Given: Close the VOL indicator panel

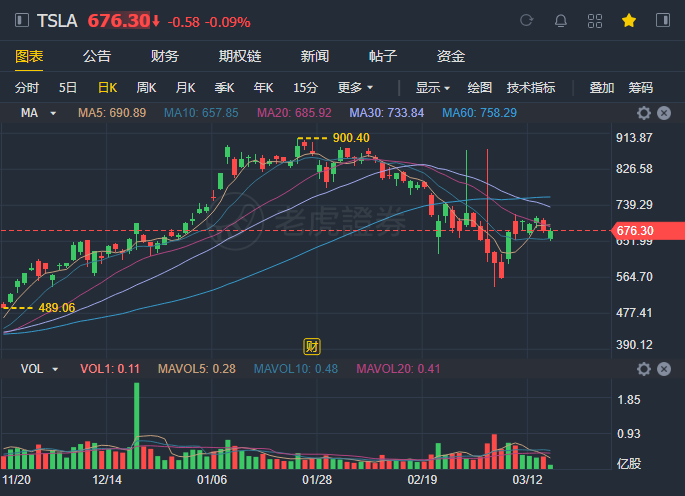Looking at the screenshot, I should [664, 369].
